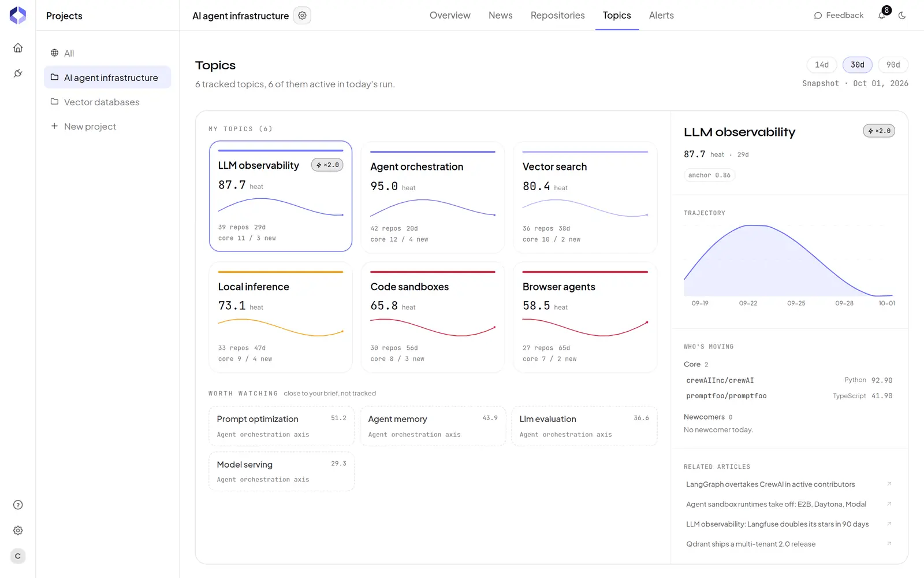924x578 pixels.
Task: Click external arrow beside Langfuse doubles stars article
Action: tap(889, 524)
